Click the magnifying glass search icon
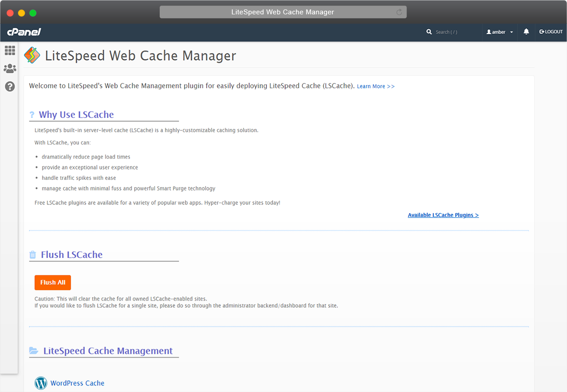Screen dimensions: 567x392 point(429,32)
